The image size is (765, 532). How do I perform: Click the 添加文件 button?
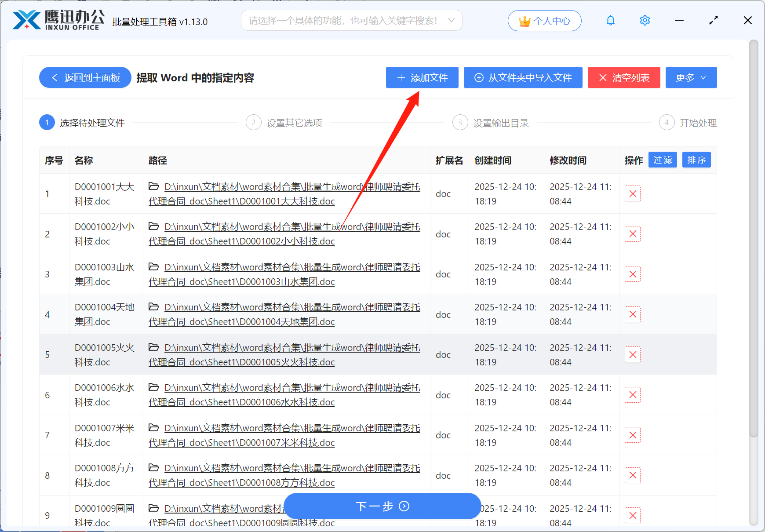[422, 77]
